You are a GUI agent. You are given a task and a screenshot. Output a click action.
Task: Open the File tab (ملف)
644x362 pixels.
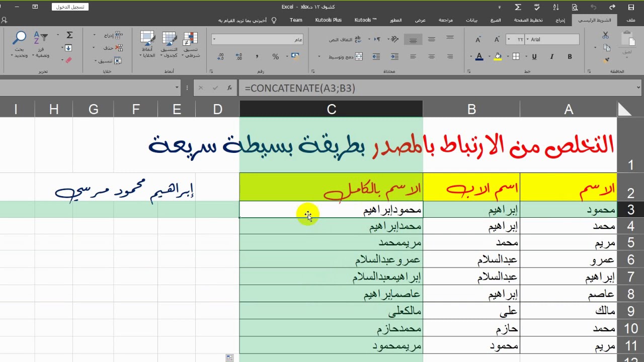(631, 20)
